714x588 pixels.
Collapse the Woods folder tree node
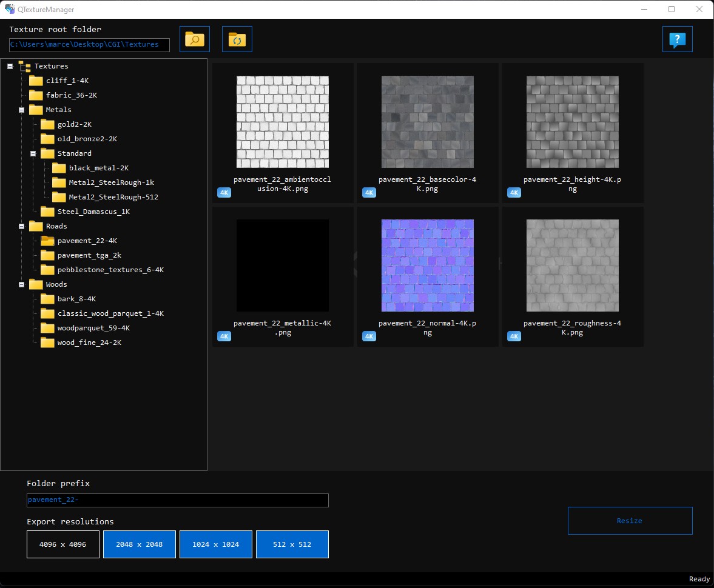[x=22, y=284]
